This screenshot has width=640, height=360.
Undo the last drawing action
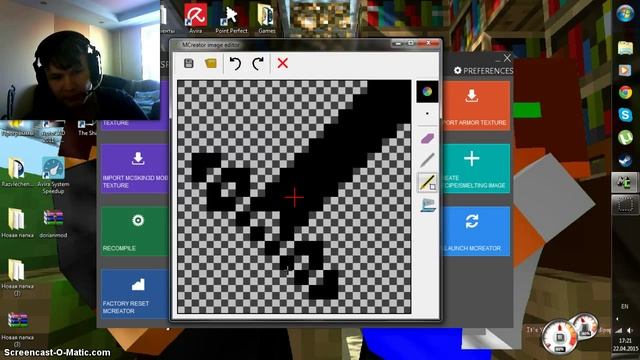coord(235,63)
